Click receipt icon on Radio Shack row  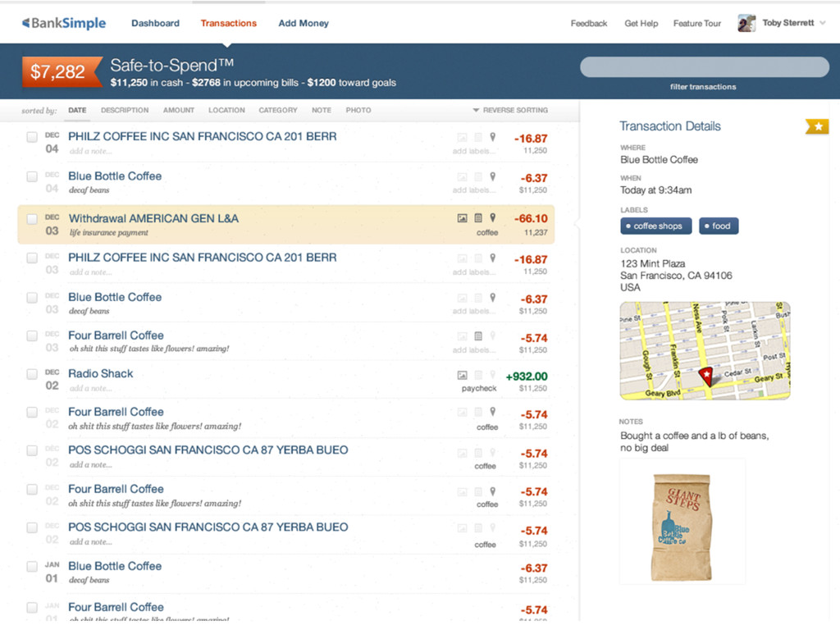click(x=478, y=375)
